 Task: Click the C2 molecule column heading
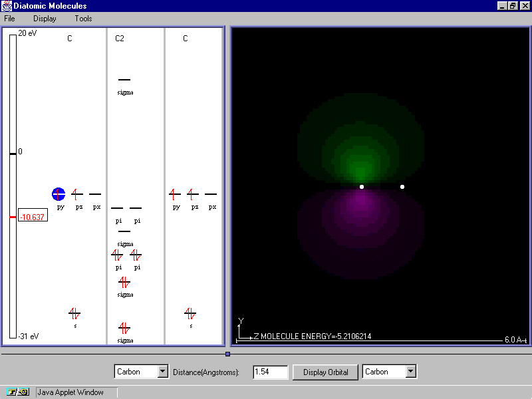[x=120, y=39]
